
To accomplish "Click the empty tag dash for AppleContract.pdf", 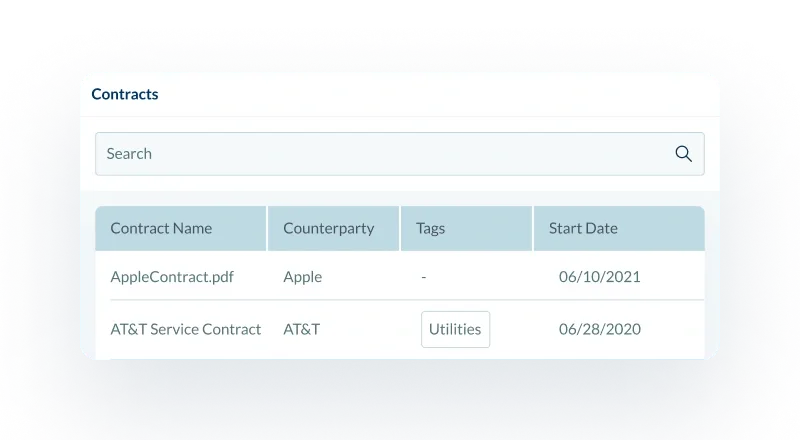I will [x=423, y=277].
